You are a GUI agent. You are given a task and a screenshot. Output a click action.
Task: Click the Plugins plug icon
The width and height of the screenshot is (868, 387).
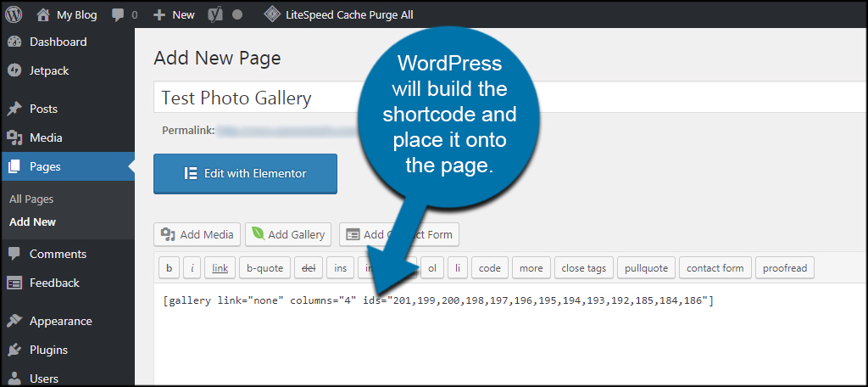(x=14, y=350)
